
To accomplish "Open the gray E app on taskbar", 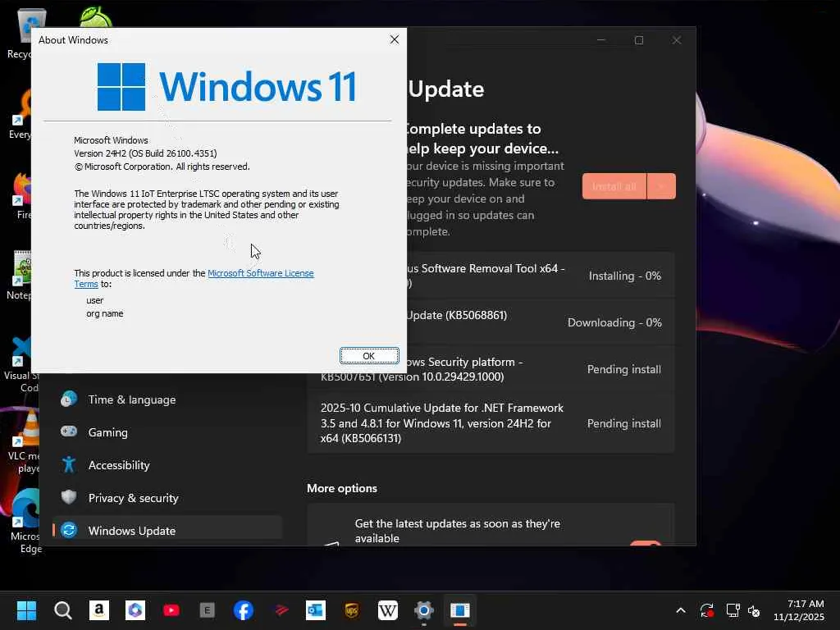I will tap(208, 610).
